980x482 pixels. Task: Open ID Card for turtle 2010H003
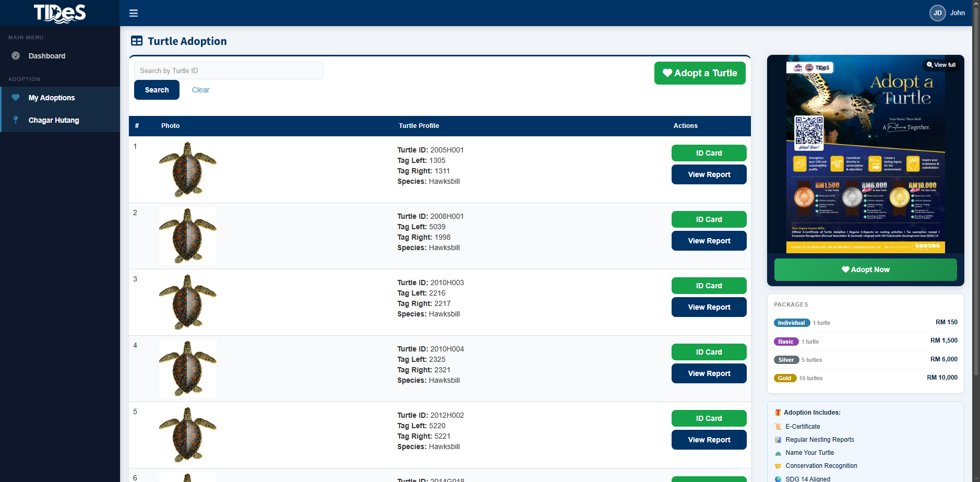tap(709, 286)
